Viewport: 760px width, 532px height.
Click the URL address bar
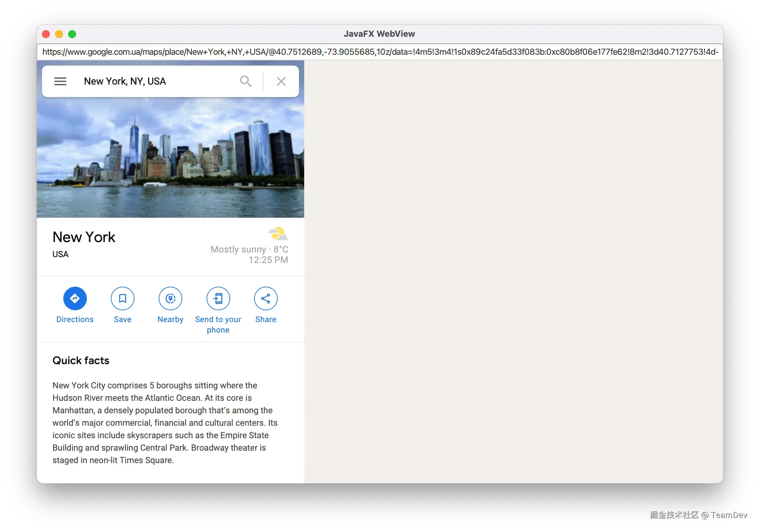coord(380,52)
